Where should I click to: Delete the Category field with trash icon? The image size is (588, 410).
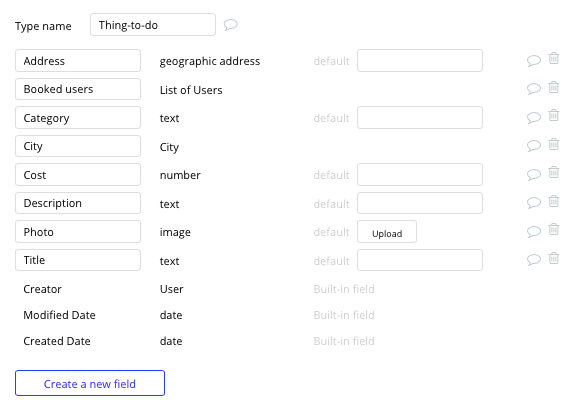click(554, 116)
